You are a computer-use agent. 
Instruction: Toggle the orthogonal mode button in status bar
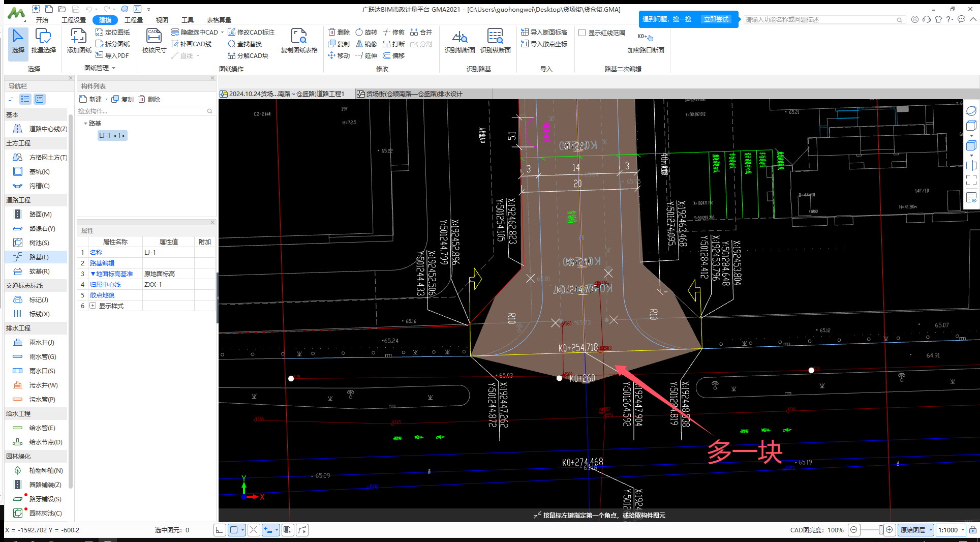pyautogui.click(x=219, y=530)
